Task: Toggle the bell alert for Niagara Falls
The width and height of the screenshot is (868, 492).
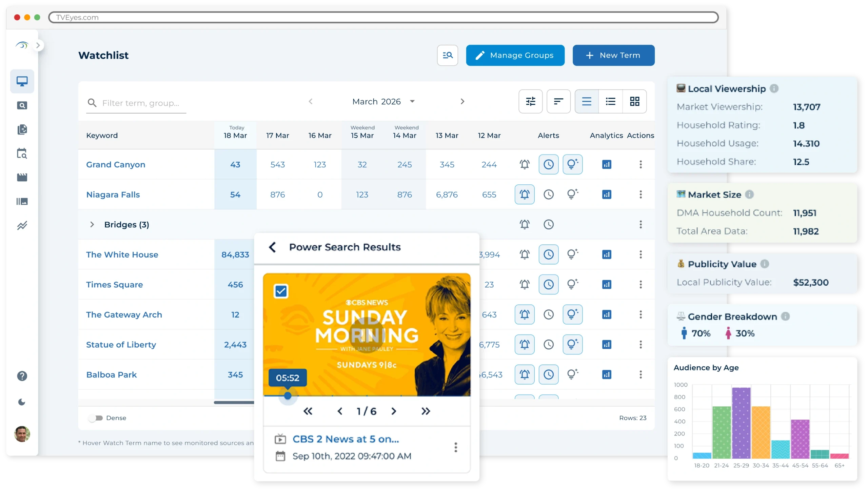Action: [x=524, y=194]
